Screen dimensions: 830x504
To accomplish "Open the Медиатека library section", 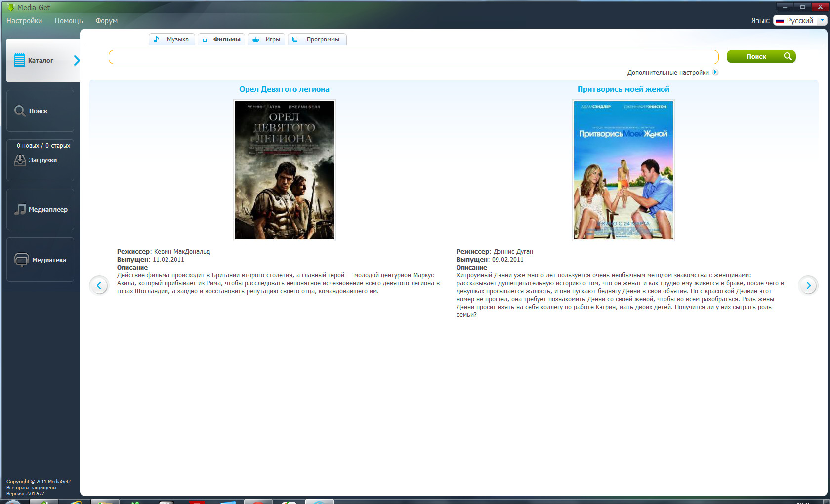I will coord(40,260).
